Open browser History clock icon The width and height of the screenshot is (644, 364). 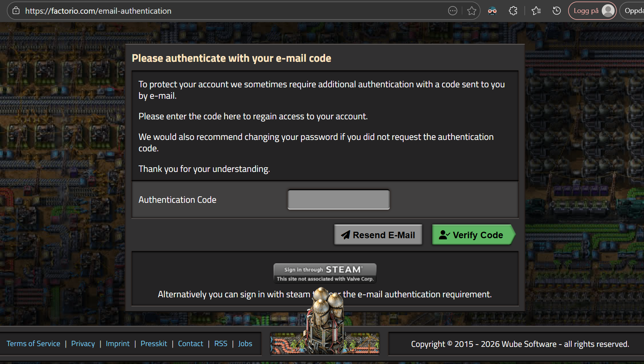point(557,11)
